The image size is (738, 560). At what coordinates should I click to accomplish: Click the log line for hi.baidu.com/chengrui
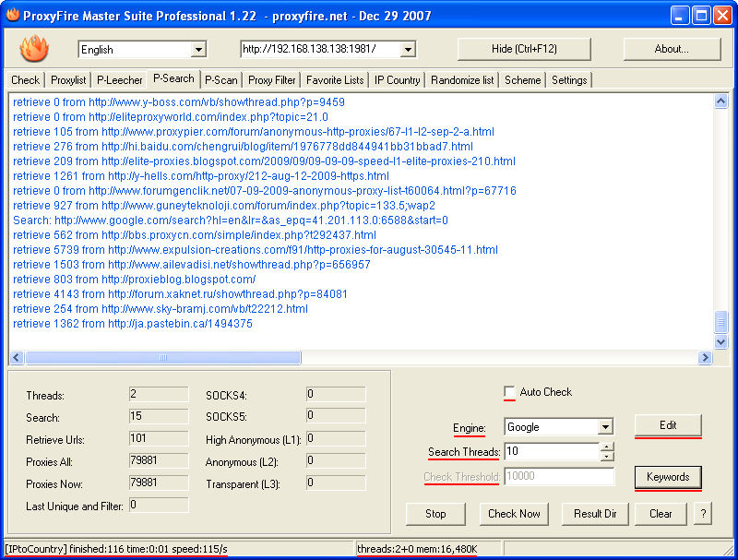(243, 147)
